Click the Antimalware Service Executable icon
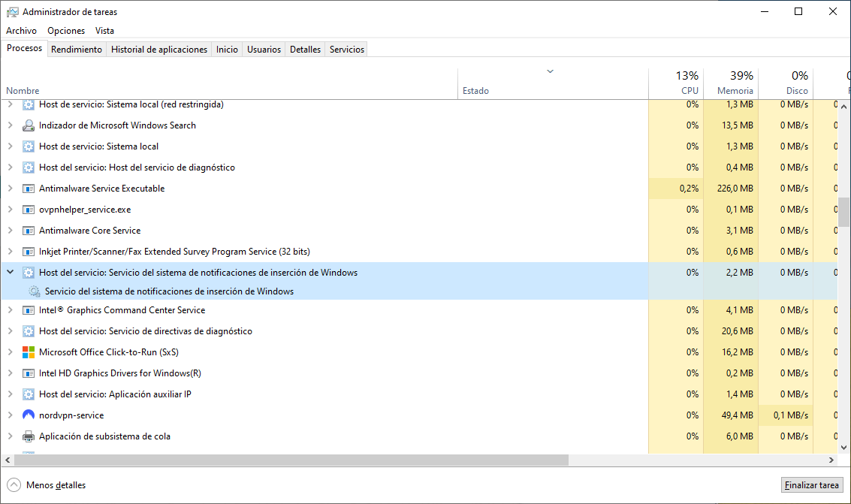851x504 pixels. (x=29, y=189)
